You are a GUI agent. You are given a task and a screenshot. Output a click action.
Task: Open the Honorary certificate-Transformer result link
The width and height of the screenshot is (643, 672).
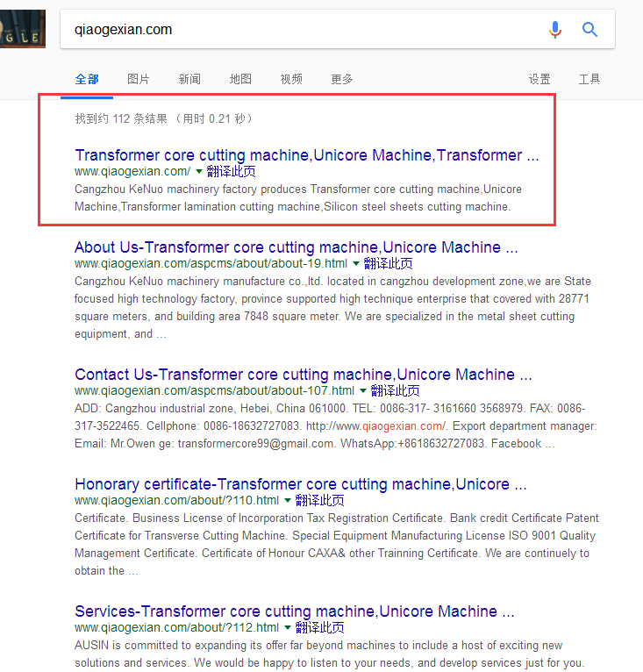click(x=301, y=484)
